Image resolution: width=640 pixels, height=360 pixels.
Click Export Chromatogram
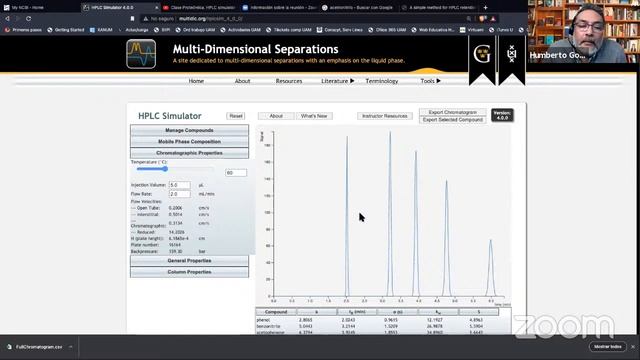tap(452, 112)
